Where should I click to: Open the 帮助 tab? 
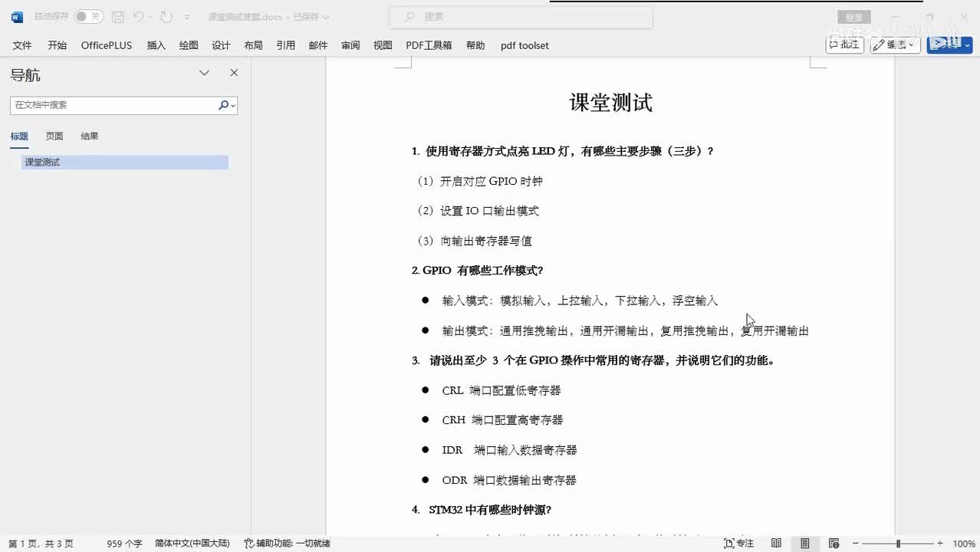(x=475, y=45)
